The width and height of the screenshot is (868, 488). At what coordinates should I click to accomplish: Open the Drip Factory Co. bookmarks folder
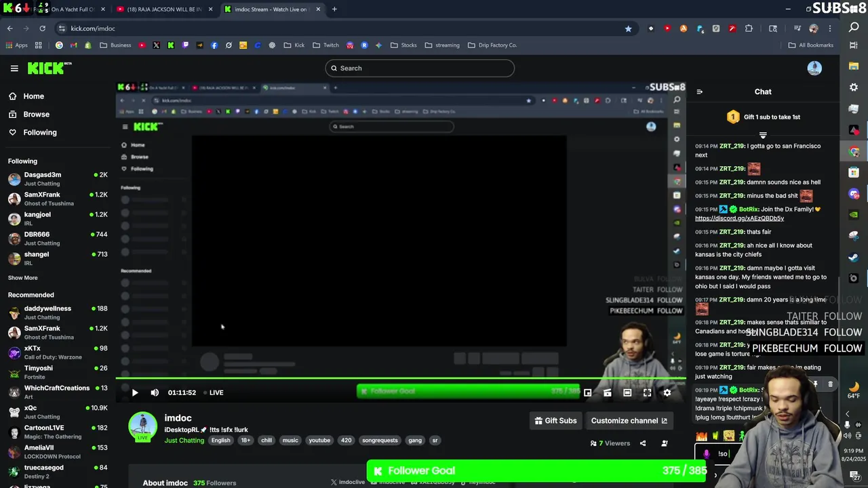[x=492, y=45]
